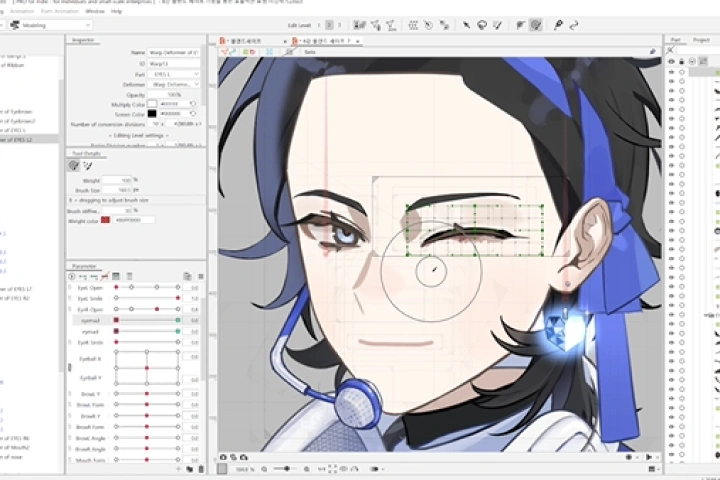
Task: Click the Brush Size input field
Action: tap(117, 190)
